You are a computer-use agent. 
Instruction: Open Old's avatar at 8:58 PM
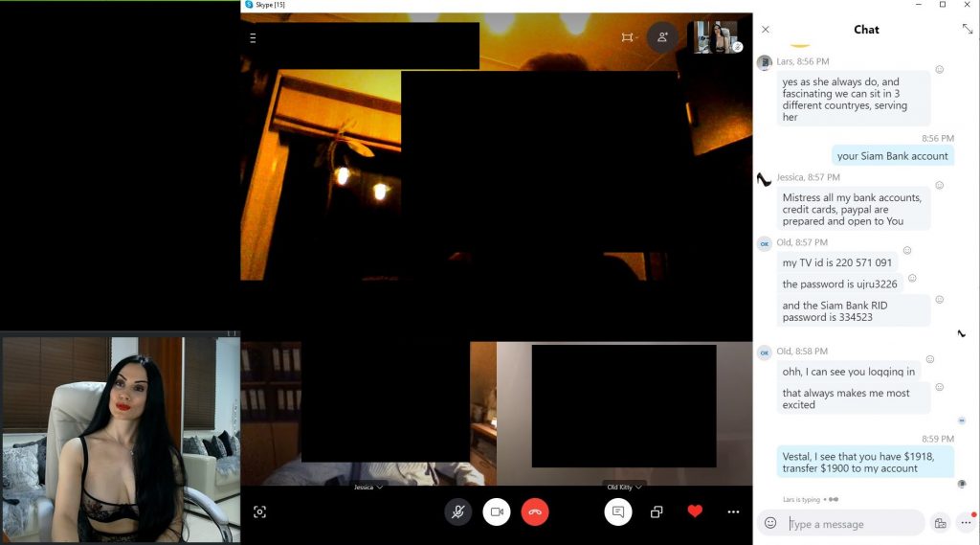click(765, 352)
